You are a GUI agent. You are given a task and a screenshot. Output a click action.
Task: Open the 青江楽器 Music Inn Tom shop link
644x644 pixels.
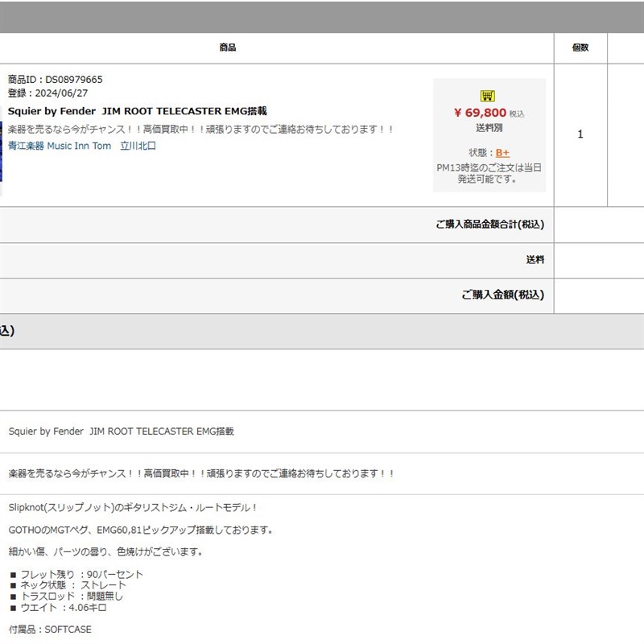click(60, 146)
